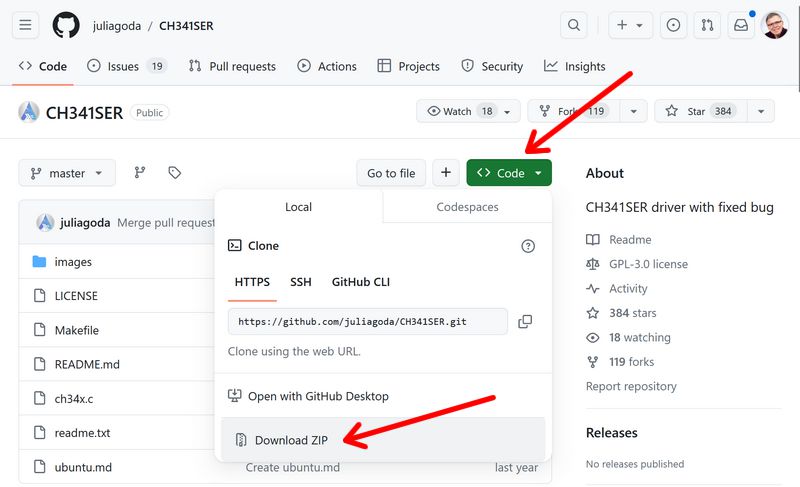This screenshot has width=800, height=487.
Task: Open the README.md file
Action: point(87,365)
